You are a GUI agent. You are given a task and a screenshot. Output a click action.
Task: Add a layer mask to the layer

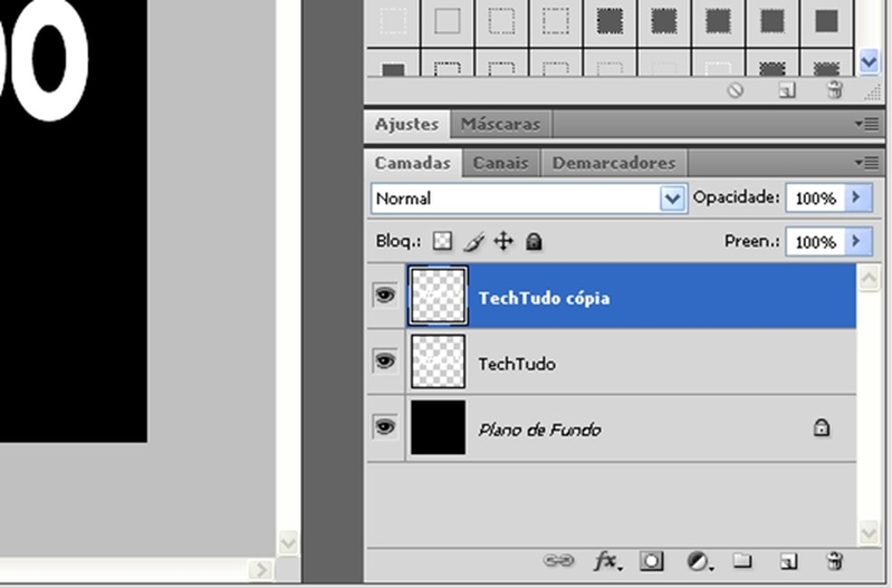[652, 562]
